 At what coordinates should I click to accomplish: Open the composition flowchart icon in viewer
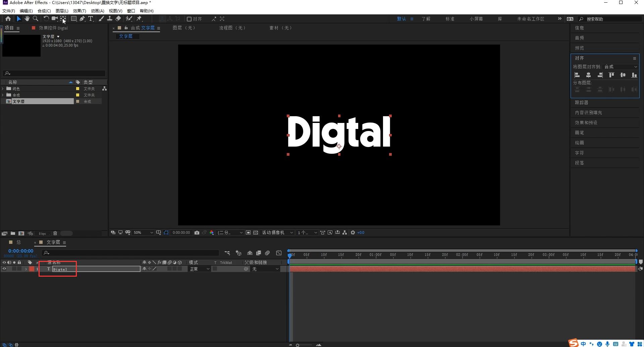344,232
